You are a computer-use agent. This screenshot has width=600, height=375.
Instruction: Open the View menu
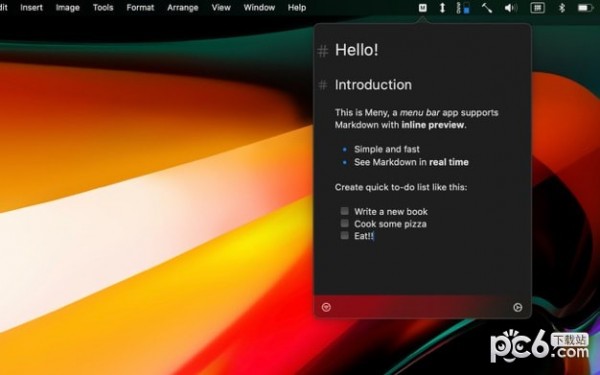coord(221,8)
